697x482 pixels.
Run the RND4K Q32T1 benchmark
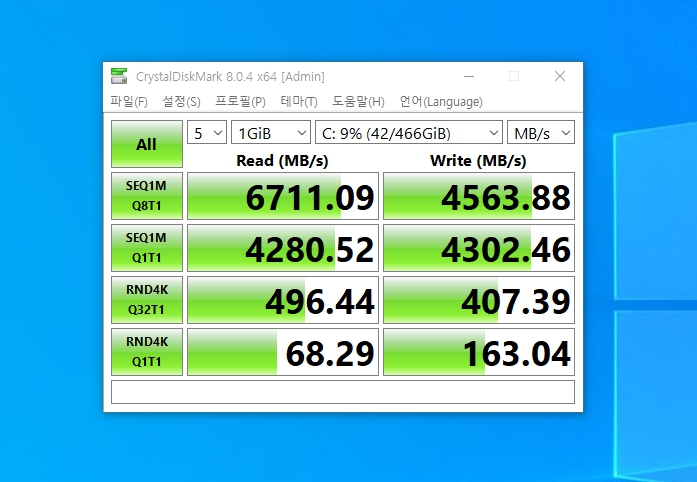click(147, 300)
